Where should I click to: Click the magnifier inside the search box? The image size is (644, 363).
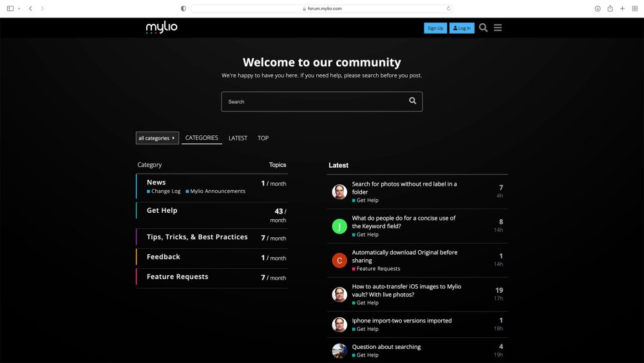click(x=412, y=101)
